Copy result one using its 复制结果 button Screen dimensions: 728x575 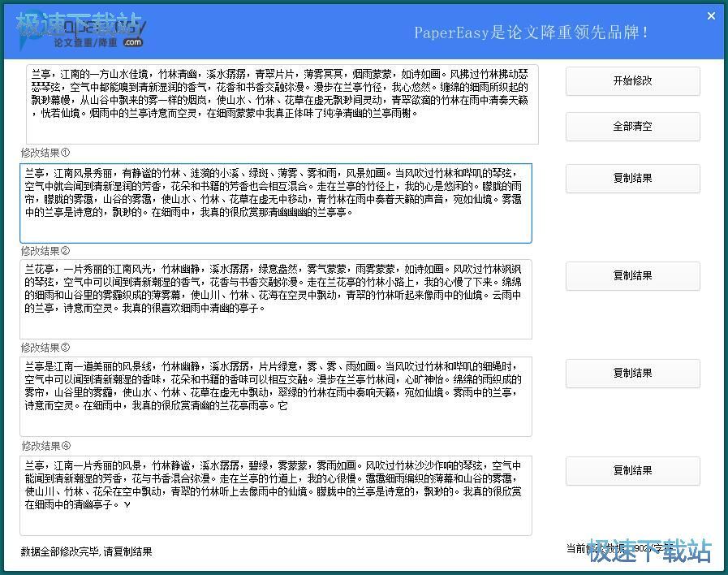point(633,178)
